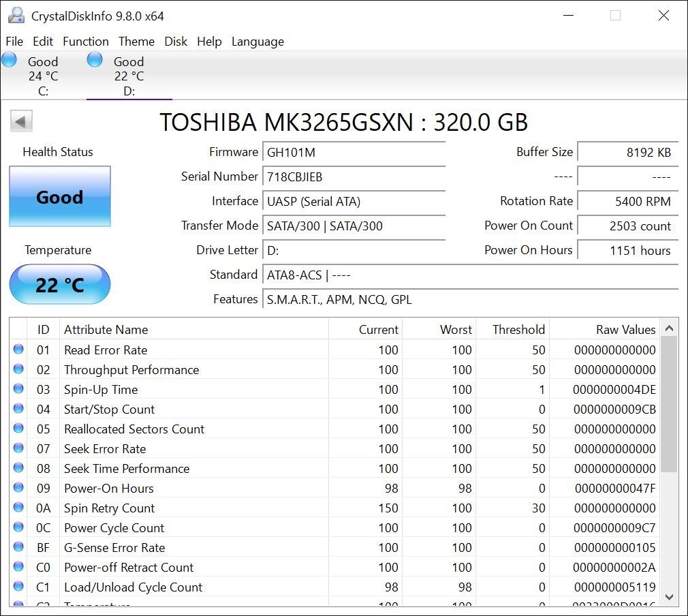Select the G-Sense Error Rate attribute name
Viewport: 688px width, 616px height.
(114, 547)
